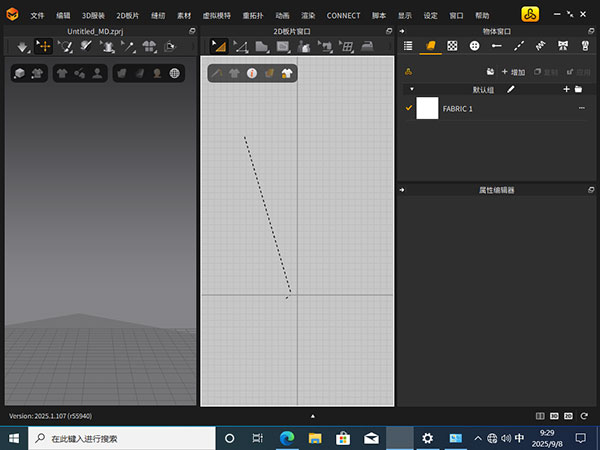
Task: Click the iron tool in 2D toolbar
Action: pos(368,46)
